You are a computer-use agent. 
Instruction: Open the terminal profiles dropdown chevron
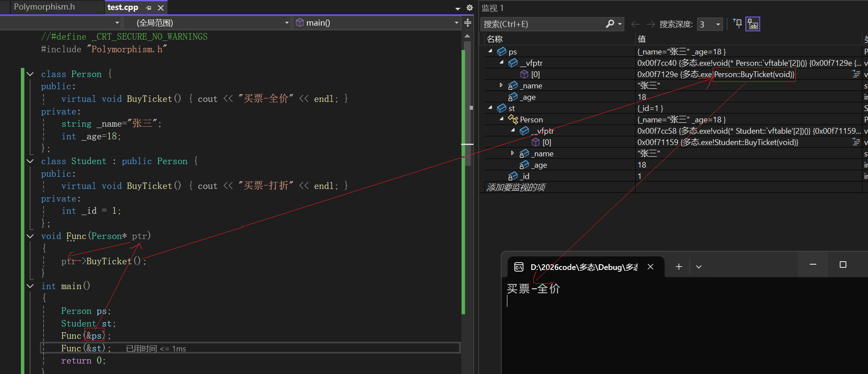[699, 267]
